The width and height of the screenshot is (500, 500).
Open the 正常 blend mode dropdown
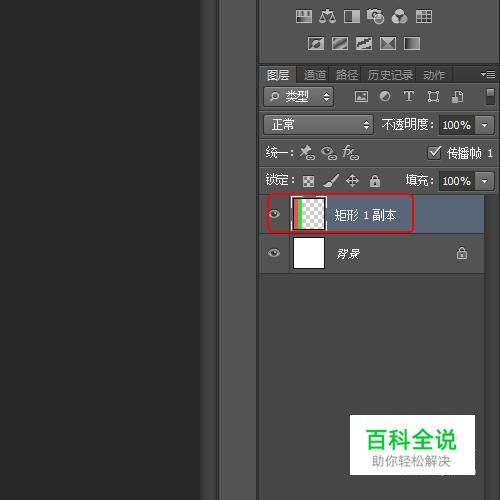(318, 125)
